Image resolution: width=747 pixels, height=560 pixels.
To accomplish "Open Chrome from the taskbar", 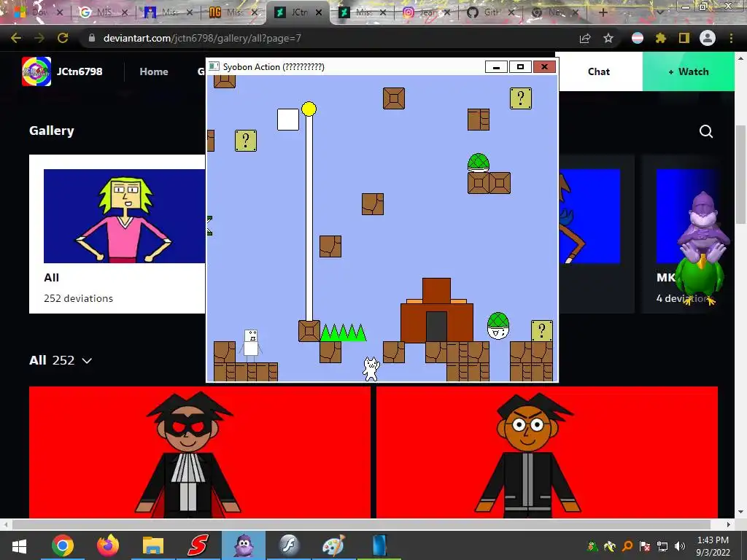I will pyautogui.click(x=63, y=545).
